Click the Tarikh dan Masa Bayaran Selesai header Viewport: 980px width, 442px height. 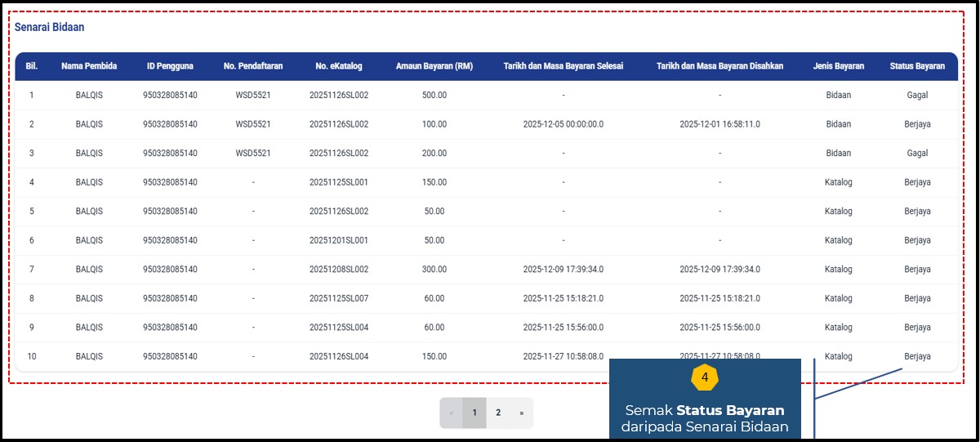click(x=563, y=66)
